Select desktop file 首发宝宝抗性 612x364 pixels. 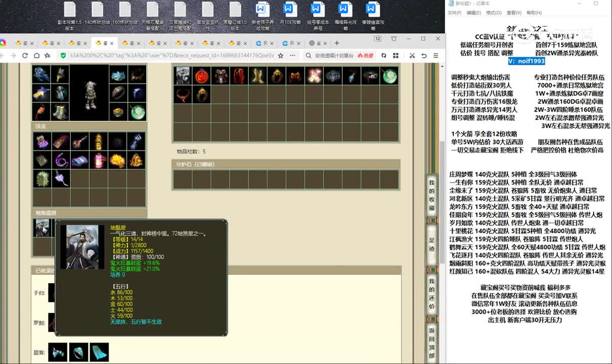(x=207, y=16)
